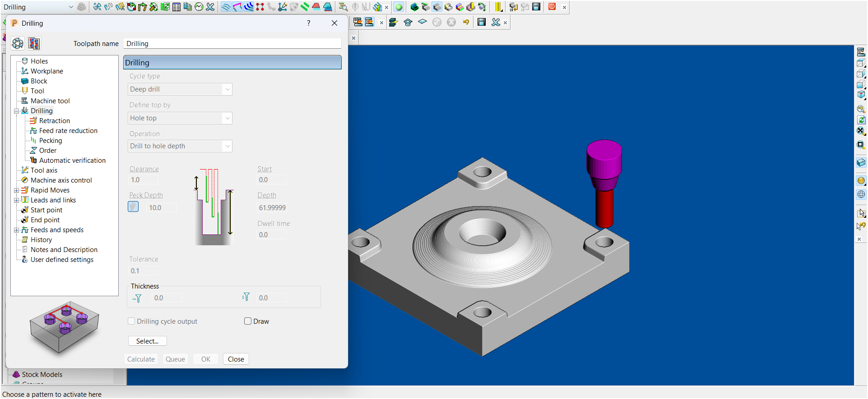Click the red ViewMill exit power icon
Screen dimensions: 868x399
[552, 7]
